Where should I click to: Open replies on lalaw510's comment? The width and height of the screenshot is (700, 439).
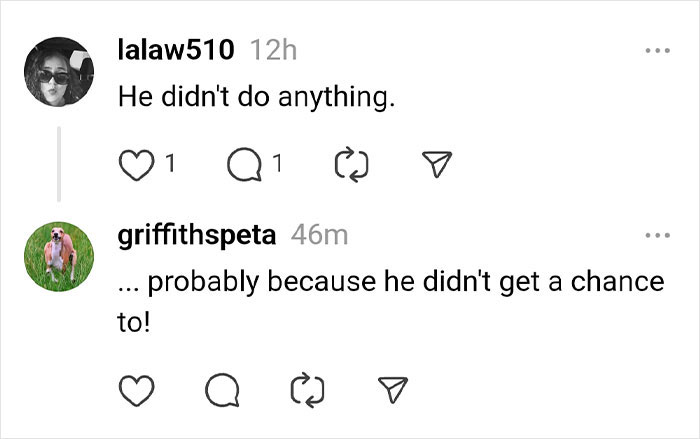246,162
